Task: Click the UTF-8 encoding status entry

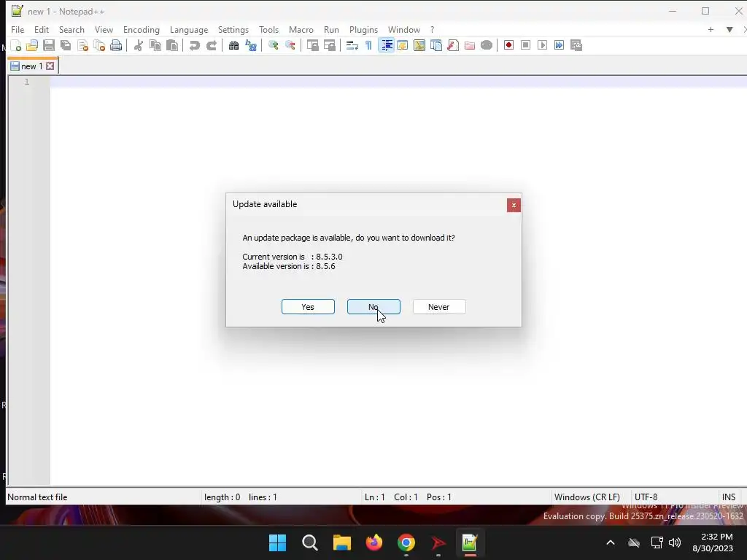Action: click(646, 497)
